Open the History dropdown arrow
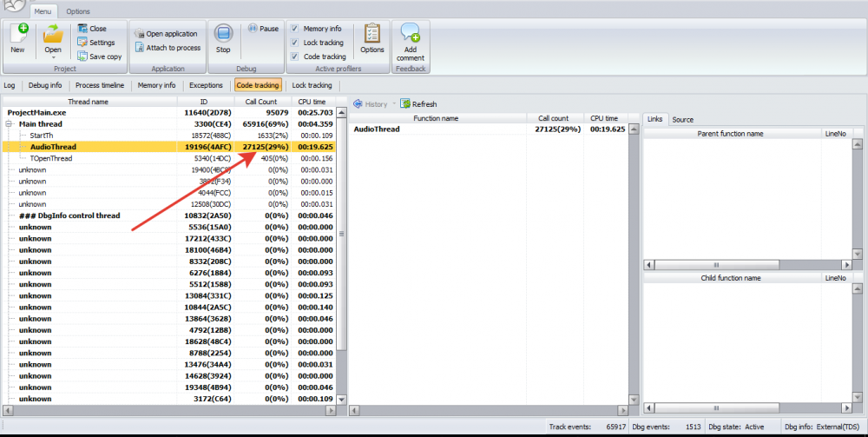The image size is (868, 437). pyautogui.click(x=394, y=104)
